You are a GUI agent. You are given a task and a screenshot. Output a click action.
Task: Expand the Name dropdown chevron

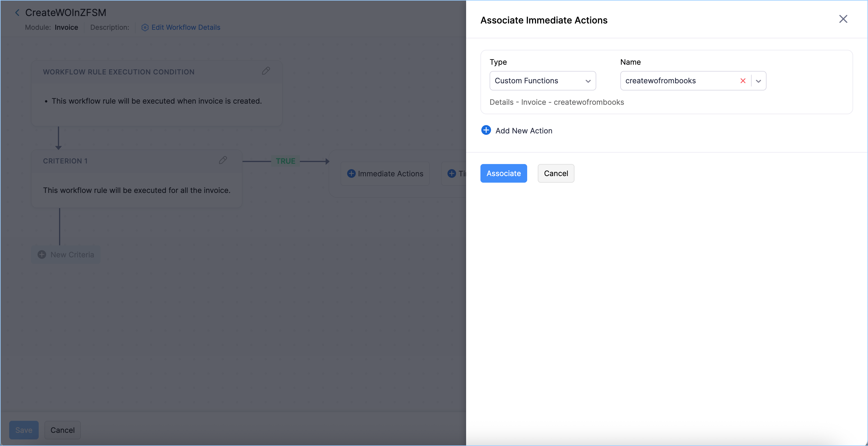(x=758, y=81)
